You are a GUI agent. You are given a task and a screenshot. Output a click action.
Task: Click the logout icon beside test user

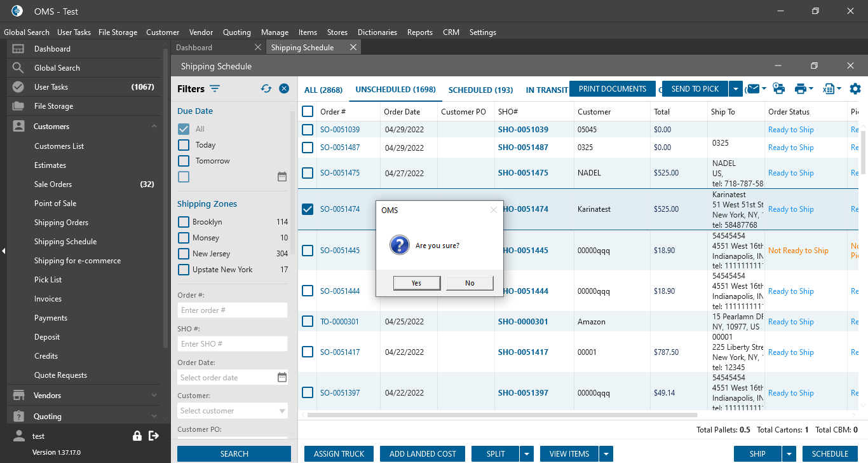pos(153,436)
